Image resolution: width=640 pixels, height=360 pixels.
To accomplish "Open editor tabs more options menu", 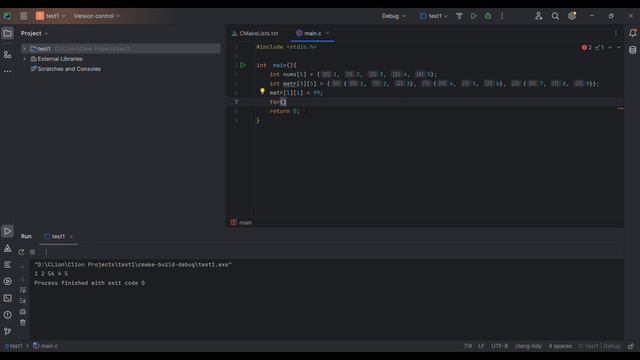I will 616,33.
